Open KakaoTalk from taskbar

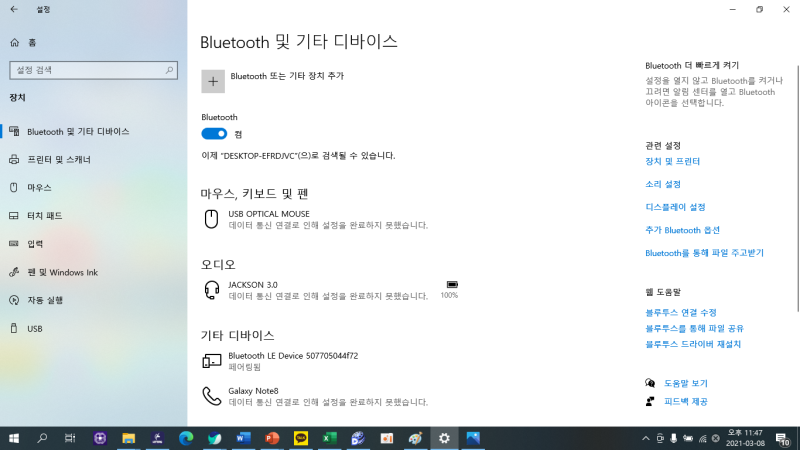point(301,438)
